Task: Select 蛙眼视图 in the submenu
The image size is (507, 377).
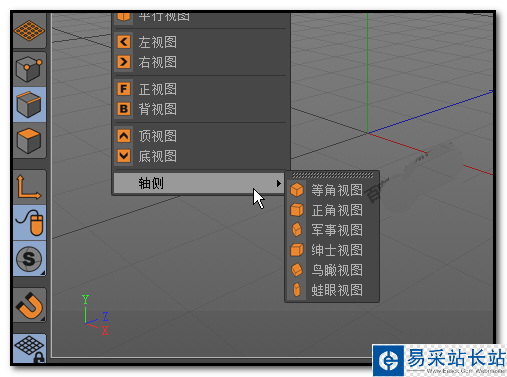Action: click(332, 290)
